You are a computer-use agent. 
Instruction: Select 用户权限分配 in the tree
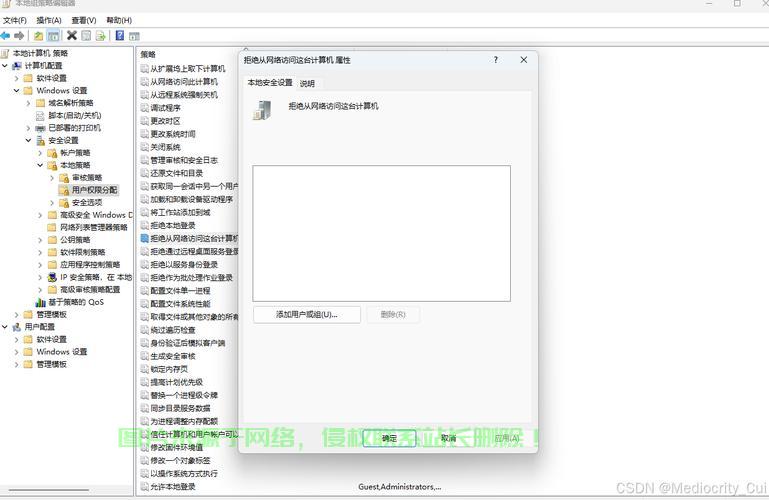94,190
